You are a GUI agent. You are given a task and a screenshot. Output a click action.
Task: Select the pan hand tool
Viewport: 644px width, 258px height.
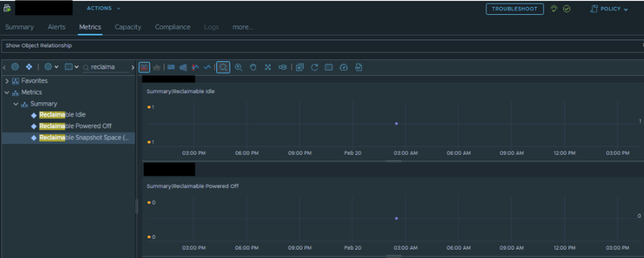[x=253, y=67]
